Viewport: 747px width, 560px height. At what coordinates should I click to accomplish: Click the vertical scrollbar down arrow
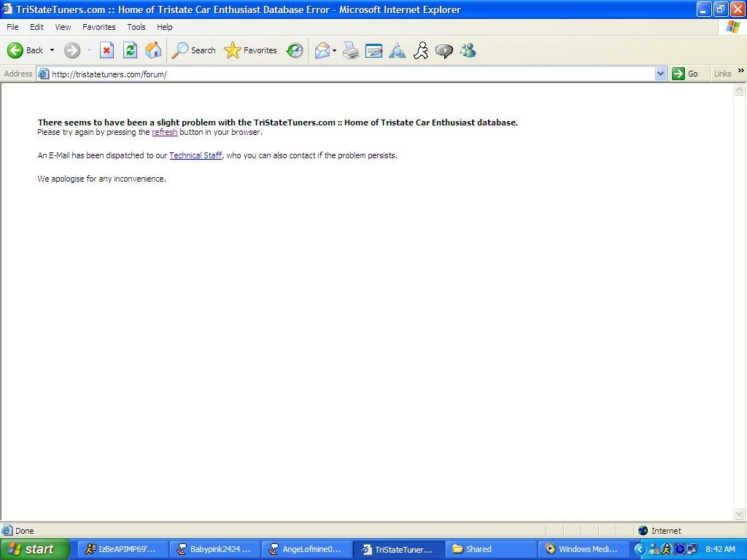point(740,513)
